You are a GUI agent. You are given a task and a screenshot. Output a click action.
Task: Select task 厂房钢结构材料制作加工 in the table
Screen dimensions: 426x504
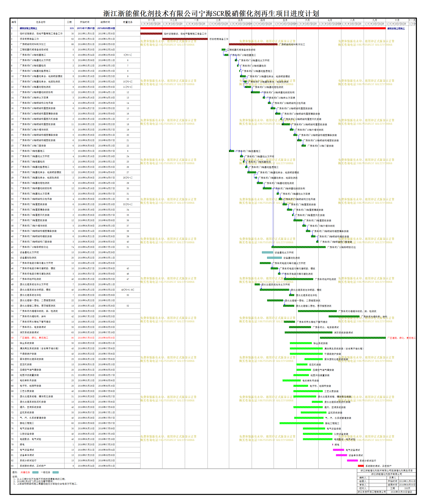pyautogui.click(x=33, y=44)
